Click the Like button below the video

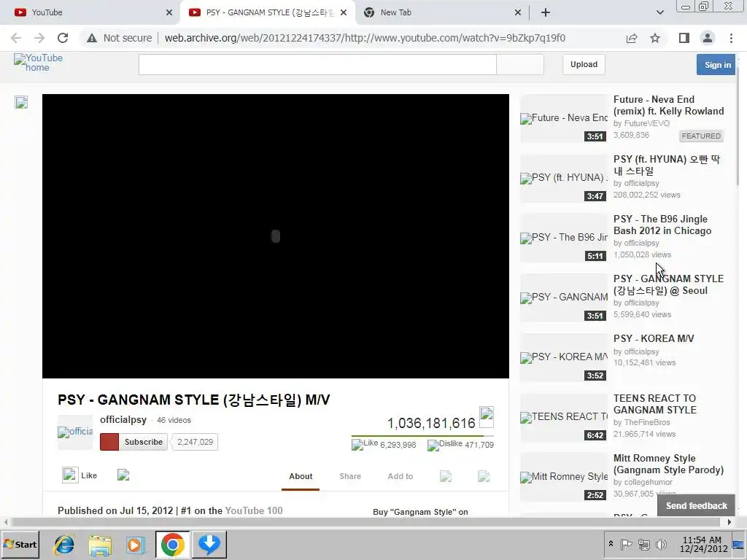[80, 475]
